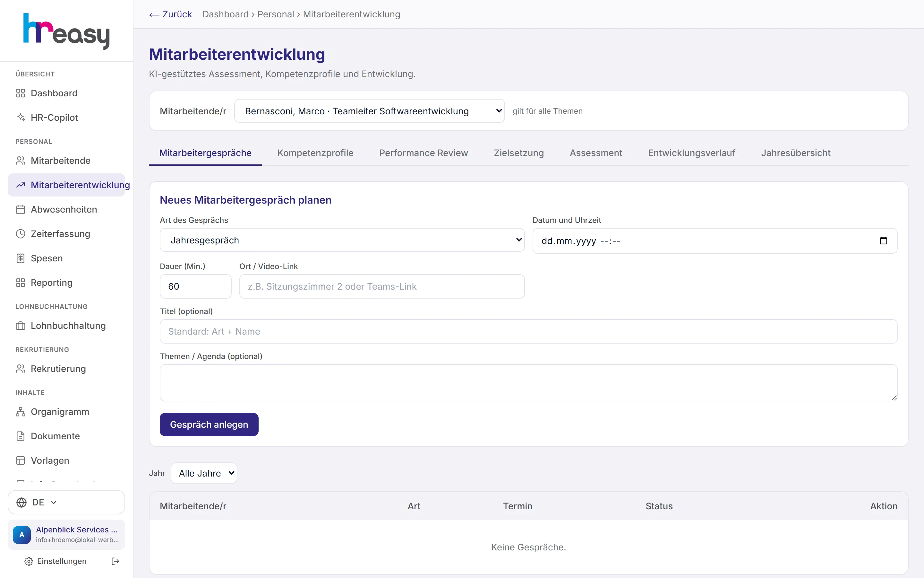Open the Performance Review tab
The height and width of the screenshot is (578, 924).
click(x=424, y=153)
